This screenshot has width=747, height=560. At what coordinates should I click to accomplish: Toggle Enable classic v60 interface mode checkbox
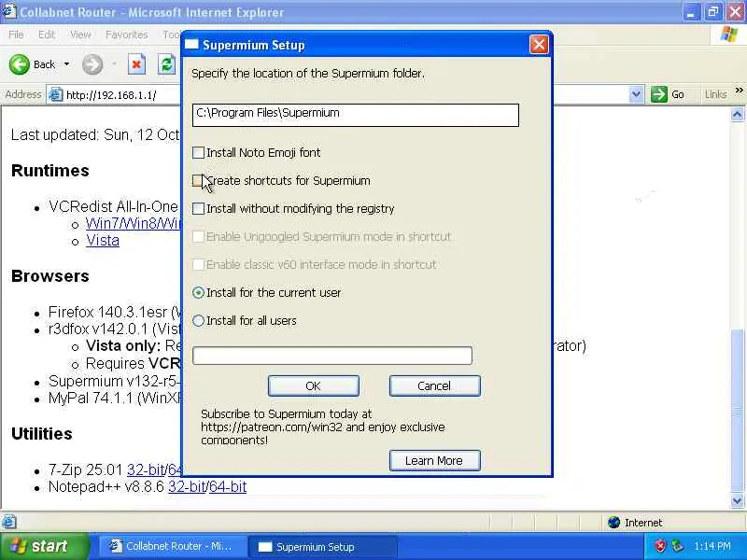(x=198, y=265)
